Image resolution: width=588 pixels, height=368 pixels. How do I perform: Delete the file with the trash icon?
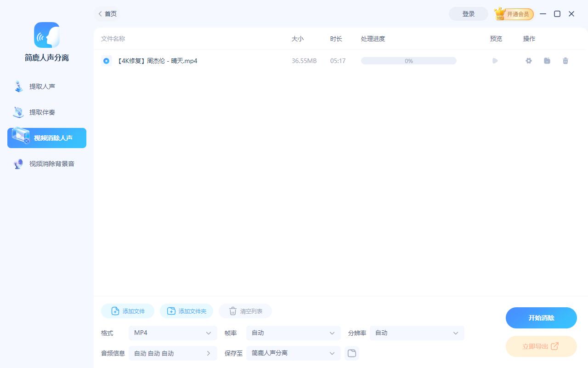coord(565,60)
